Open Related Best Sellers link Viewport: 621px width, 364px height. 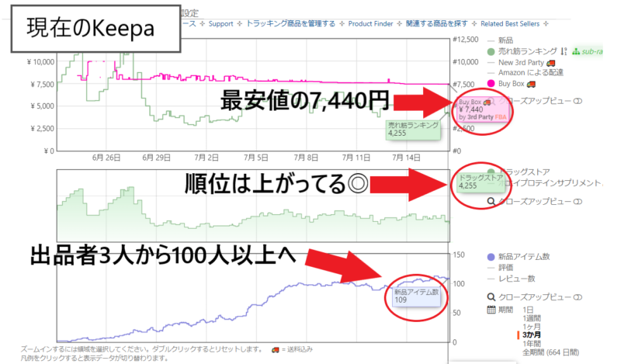click(510, 24)
